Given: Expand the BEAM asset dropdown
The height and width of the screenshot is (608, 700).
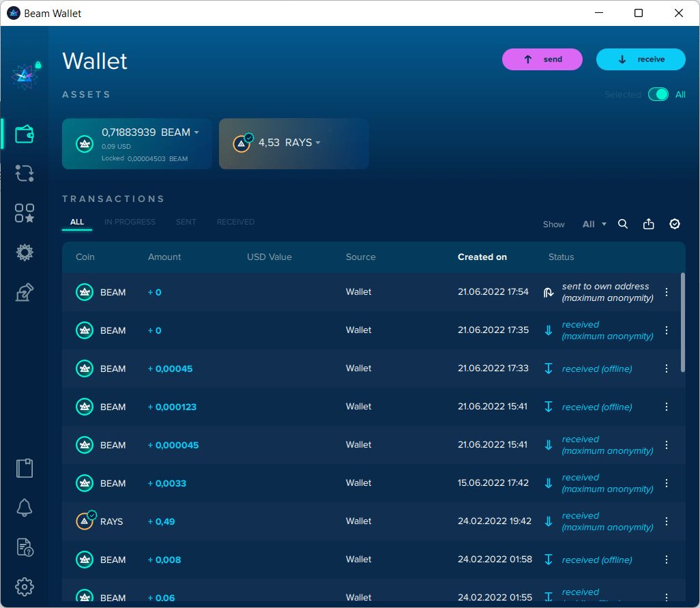Looking at the screenshot, I should tap(198, 132).
